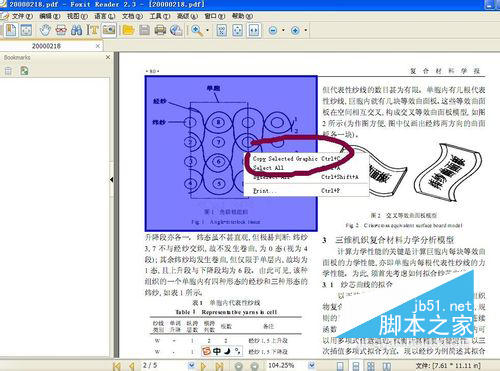The image size is (500, 371).
Task: Switch to the 20000218 document tab
Action: 46,46
